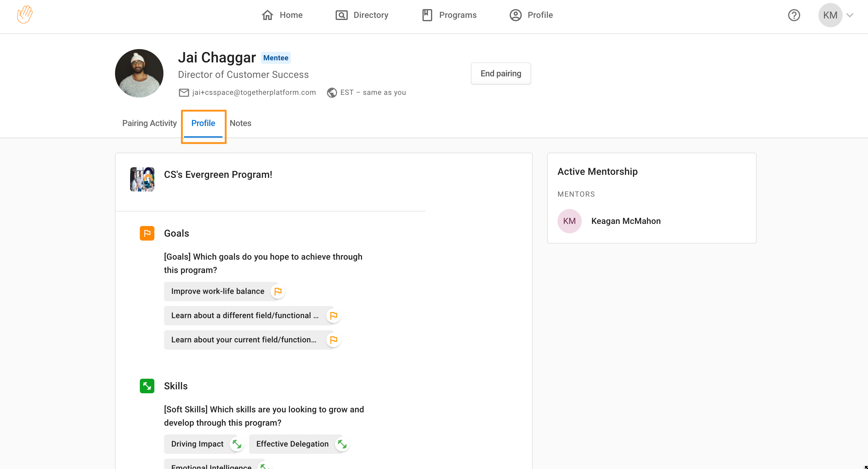The width and height of the screenshot is (868, 469).
Task: Click the Mentee badge
Action: (x=276, y=58)
